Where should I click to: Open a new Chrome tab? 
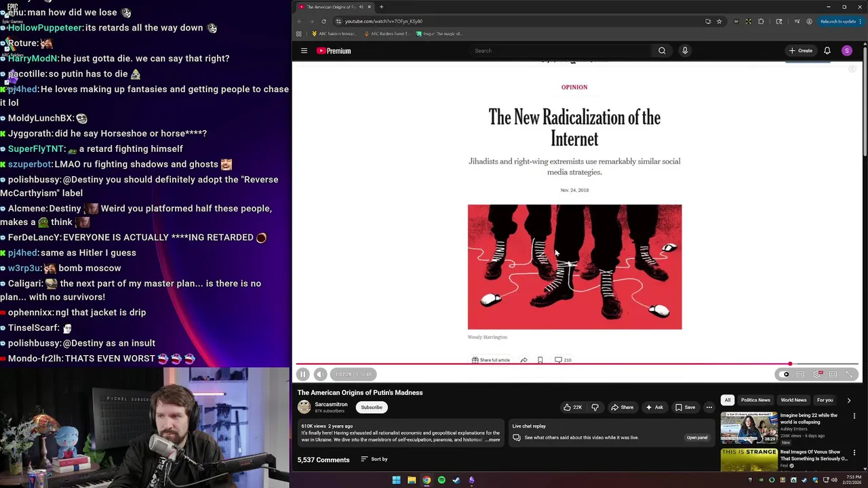coord(381,7)
